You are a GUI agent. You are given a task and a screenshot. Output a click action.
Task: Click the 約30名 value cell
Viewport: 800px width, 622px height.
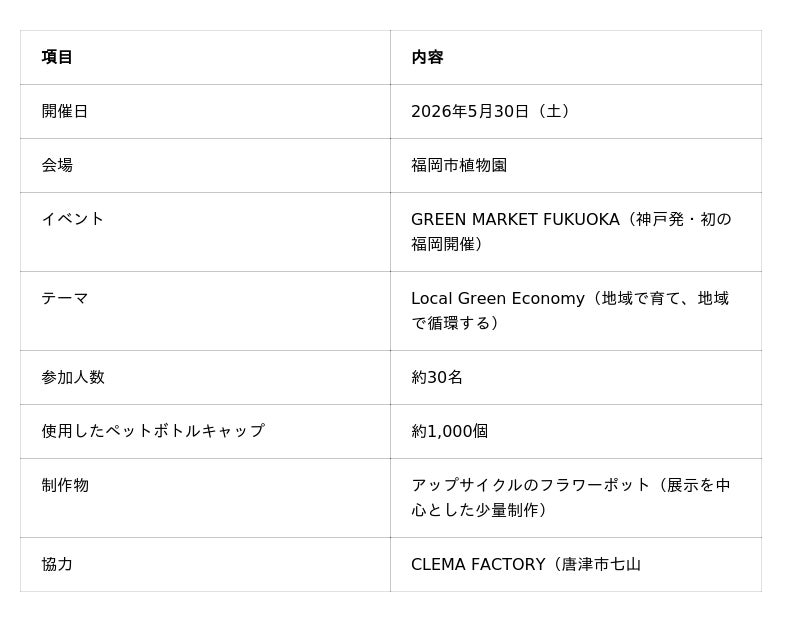click(x=437, y=377)
